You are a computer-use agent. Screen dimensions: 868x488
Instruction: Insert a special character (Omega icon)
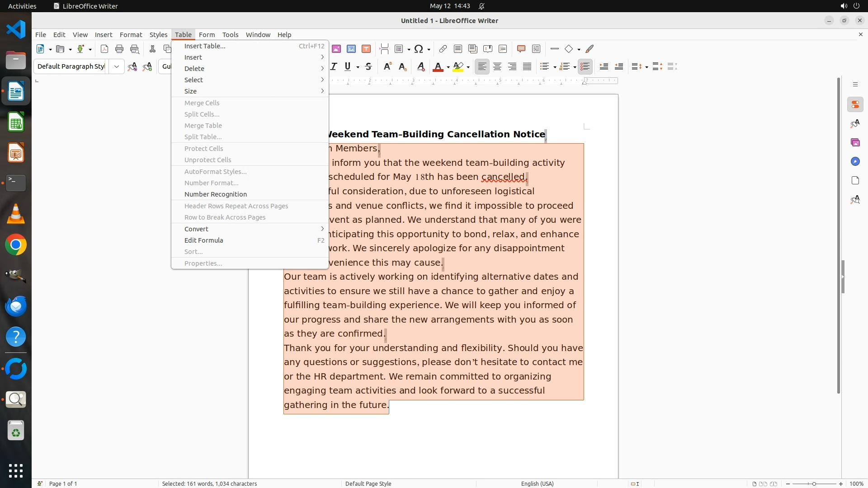tap(419, 49)
